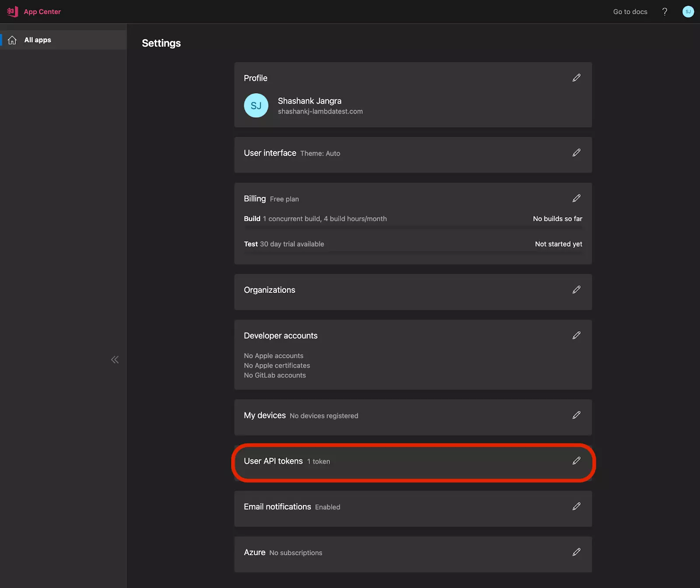
Task: Click the User API tokens heading
Action: pyautogui.click(x=273, y=461)
